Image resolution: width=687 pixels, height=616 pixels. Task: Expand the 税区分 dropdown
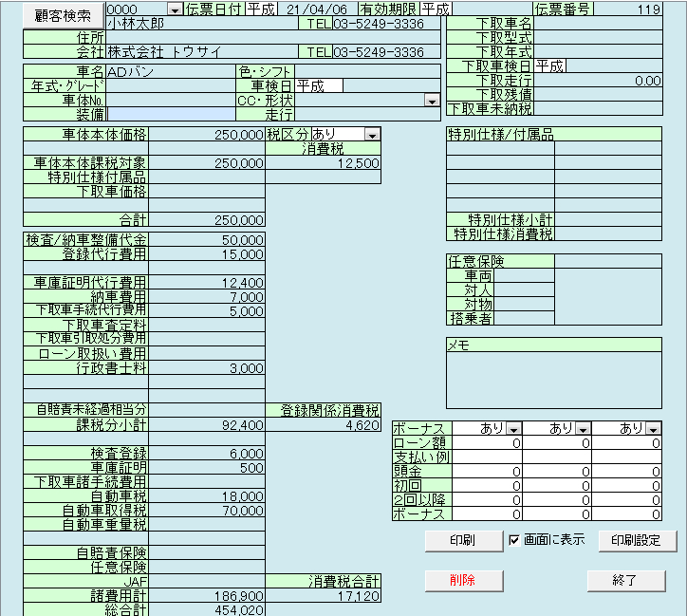click(371, 136)
